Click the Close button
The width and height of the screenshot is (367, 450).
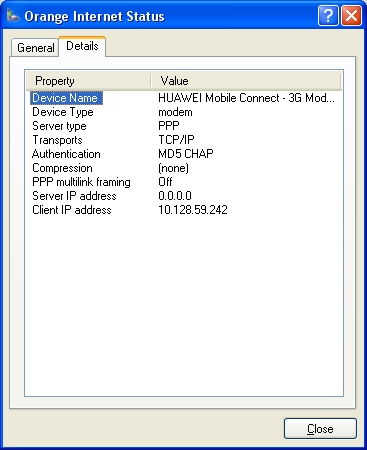320,429
